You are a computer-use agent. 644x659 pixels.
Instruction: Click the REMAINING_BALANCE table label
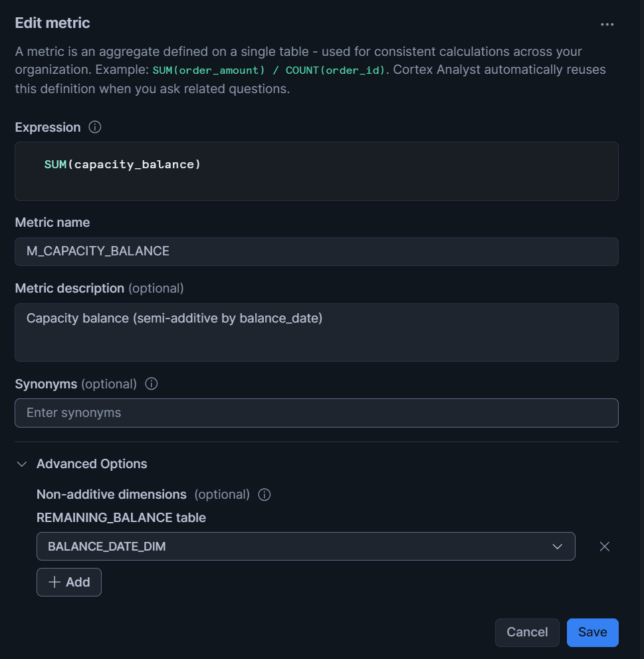point(121,517)
